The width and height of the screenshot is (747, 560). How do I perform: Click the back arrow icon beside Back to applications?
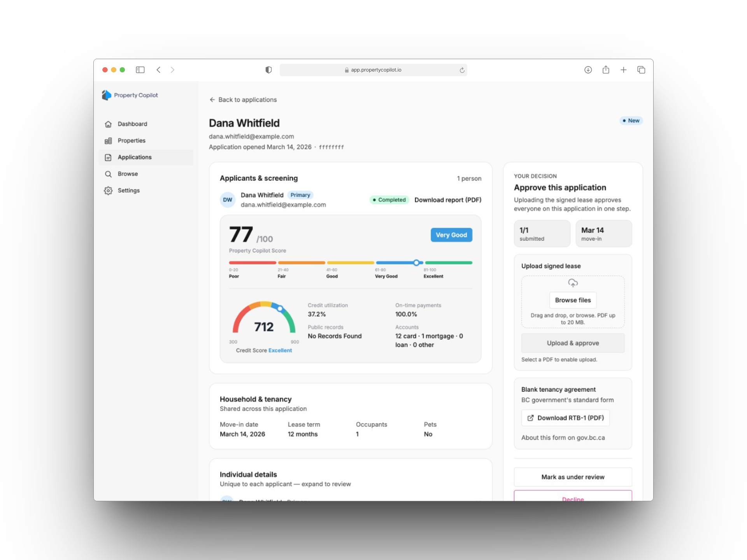click(x=212, y=100)
